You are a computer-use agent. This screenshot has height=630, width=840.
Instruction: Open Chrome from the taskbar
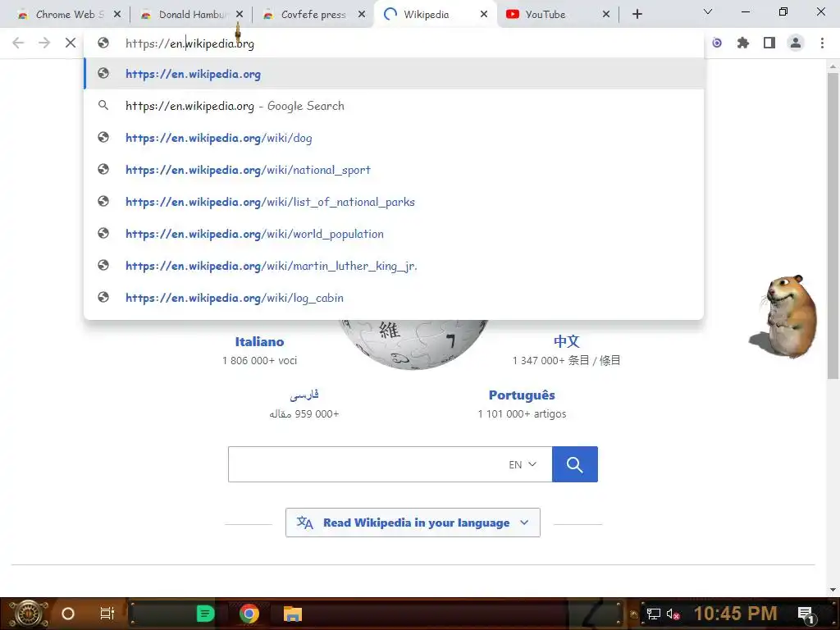tap(249, 614)
